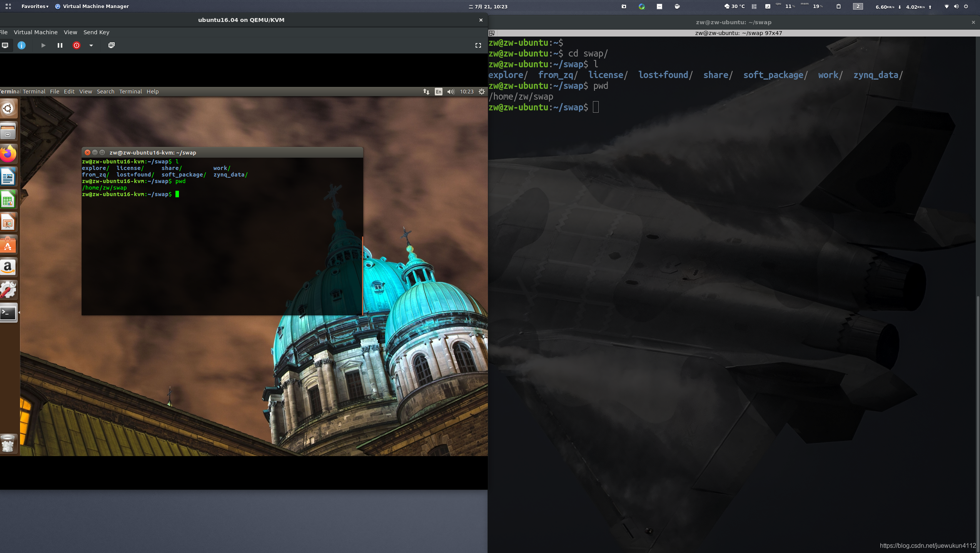Click the coffee cup caffeine icon

tap(677, 7)
